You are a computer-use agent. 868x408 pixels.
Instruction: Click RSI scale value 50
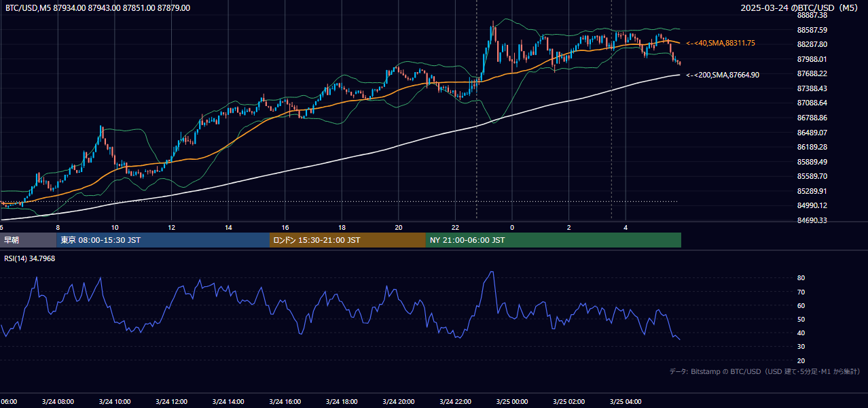(801, 319)
